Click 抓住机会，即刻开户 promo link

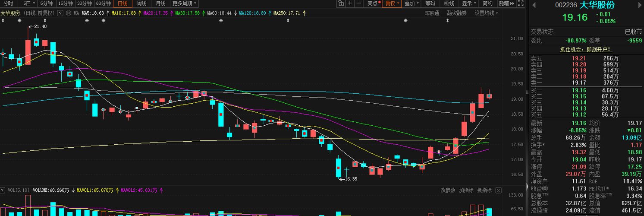pos(586,49)
